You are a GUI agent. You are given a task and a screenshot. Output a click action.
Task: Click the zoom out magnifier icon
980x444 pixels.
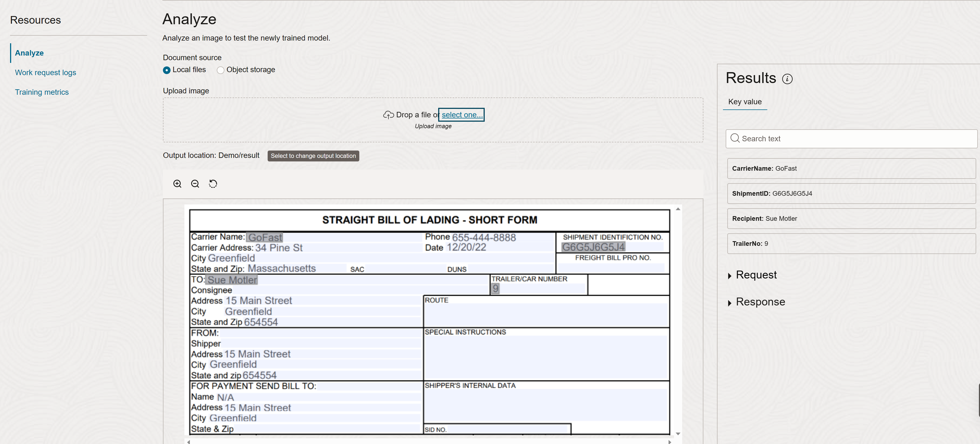click(195, 184)
